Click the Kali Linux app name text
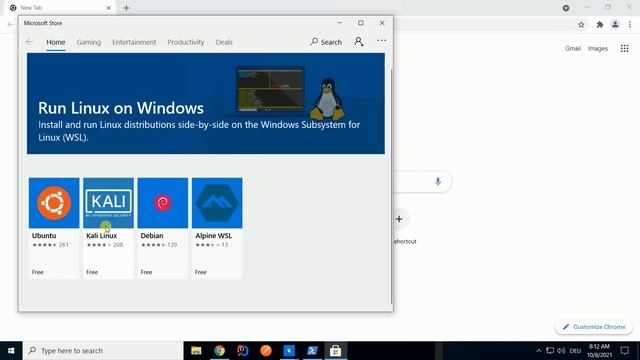 coord(102,236)
